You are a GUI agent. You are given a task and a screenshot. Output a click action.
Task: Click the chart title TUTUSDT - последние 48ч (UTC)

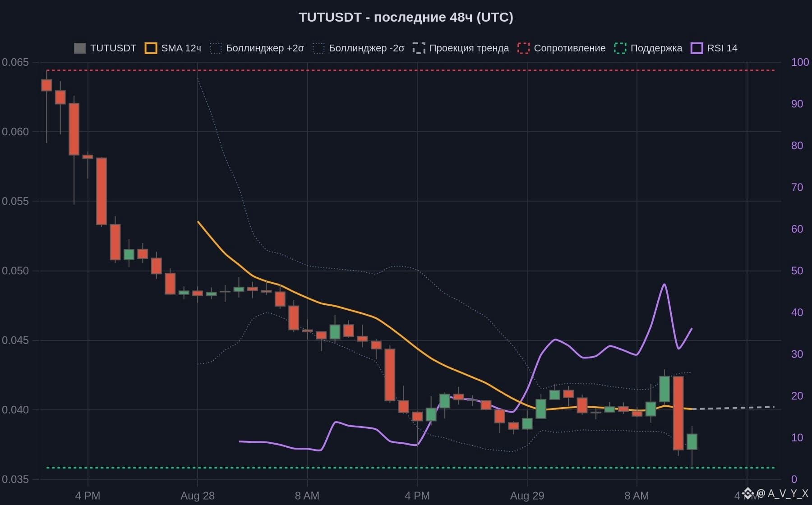(x=406, y=17)
